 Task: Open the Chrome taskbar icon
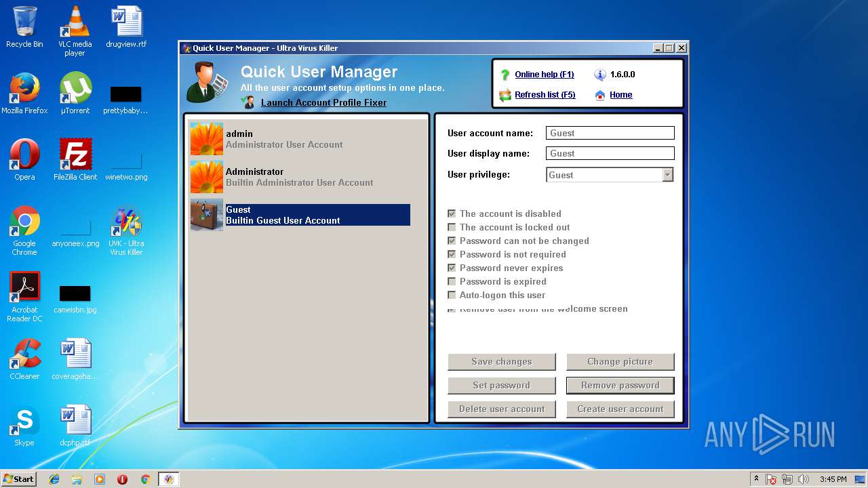click(x=145, y=479)
